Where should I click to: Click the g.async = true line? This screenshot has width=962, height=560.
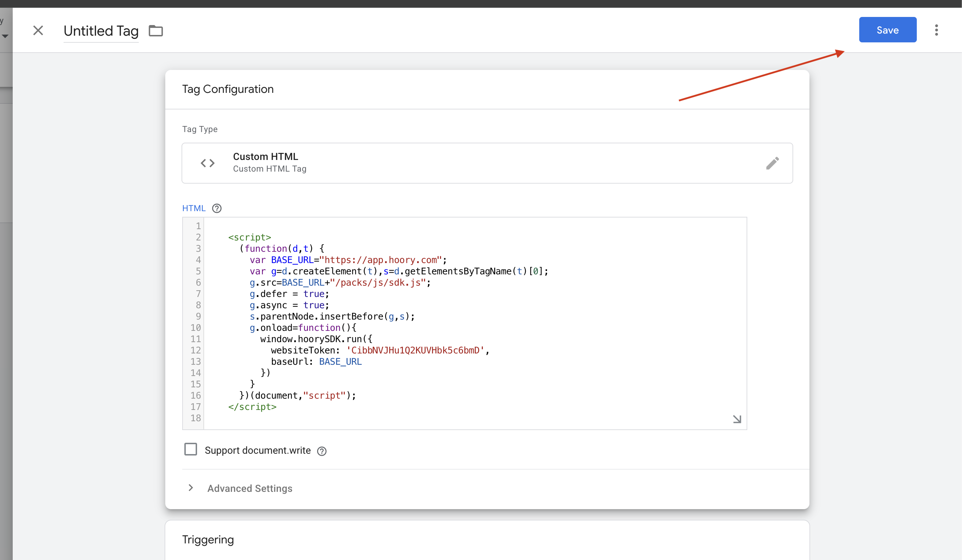pyautogui.click(x=289, y=305)
